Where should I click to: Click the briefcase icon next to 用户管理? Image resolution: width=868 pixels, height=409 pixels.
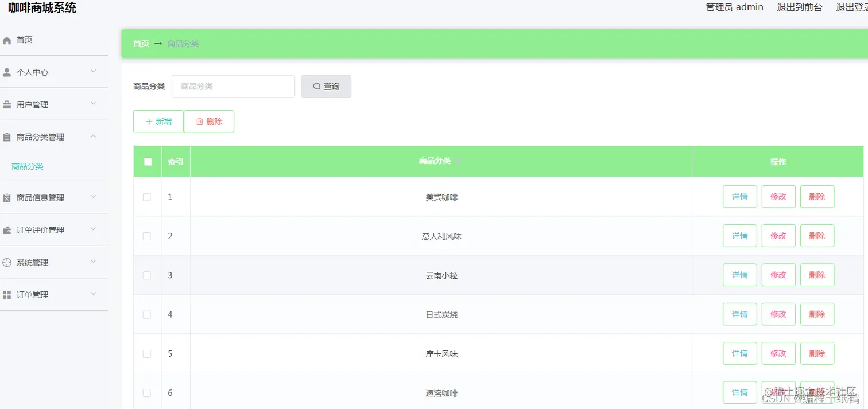click(7, 105)
